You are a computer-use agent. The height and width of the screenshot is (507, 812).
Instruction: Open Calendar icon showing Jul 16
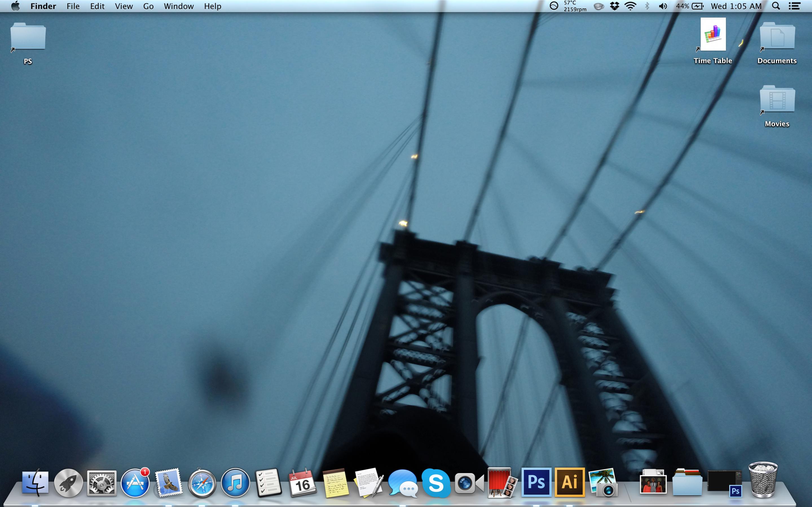coord(302,482)
